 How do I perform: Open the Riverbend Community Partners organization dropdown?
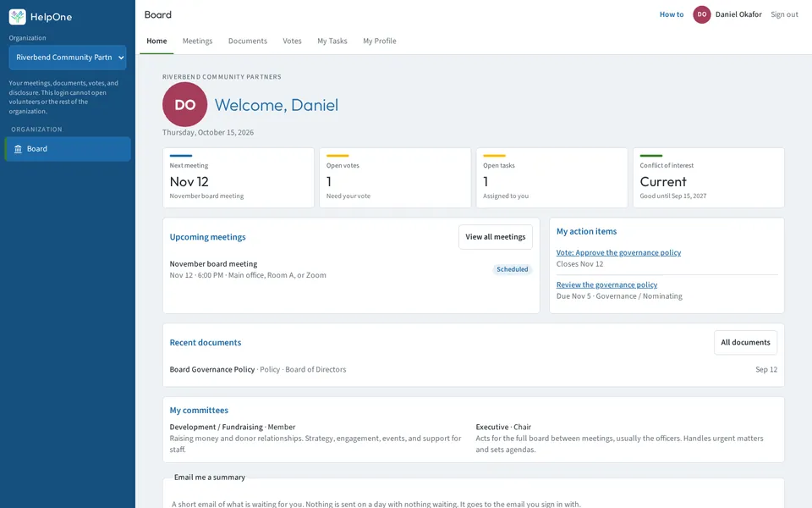pyautogui.click(x=68, y=58)
